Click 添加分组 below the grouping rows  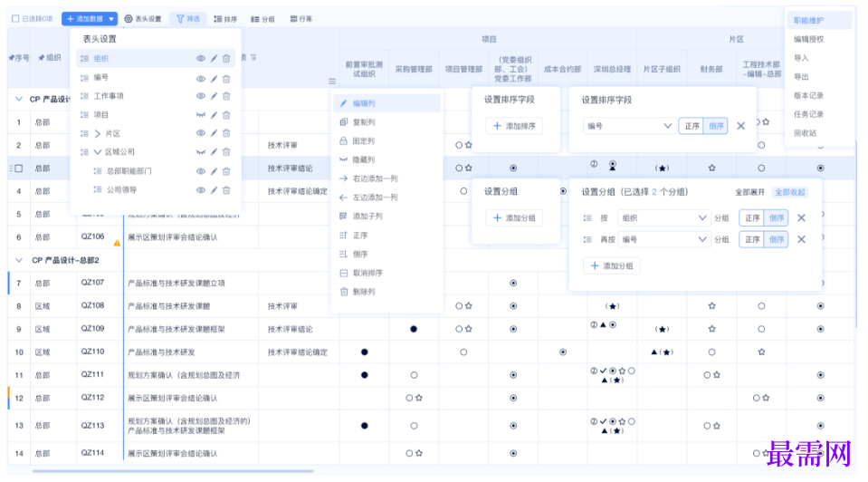[x=612, y=266]
